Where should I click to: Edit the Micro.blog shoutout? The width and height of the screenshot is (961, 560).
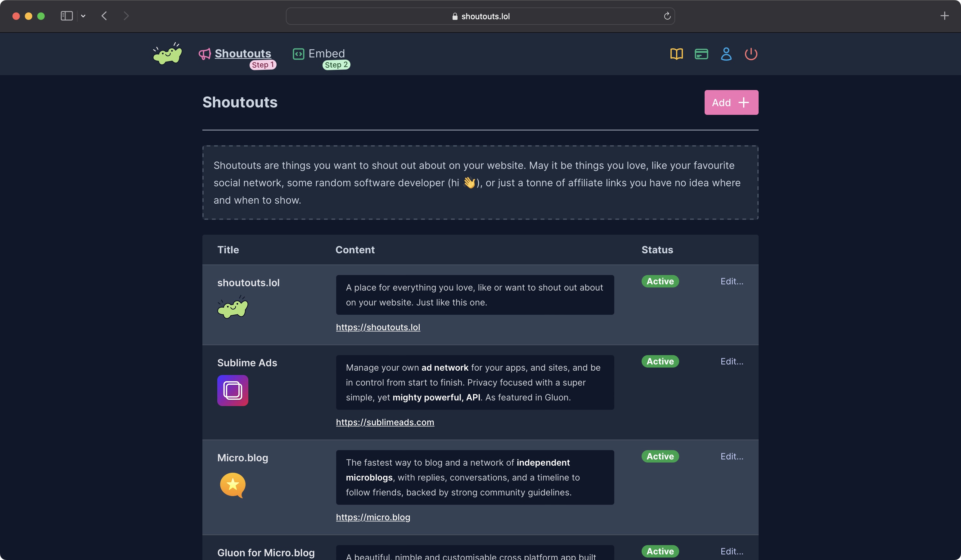coord(732,456)
